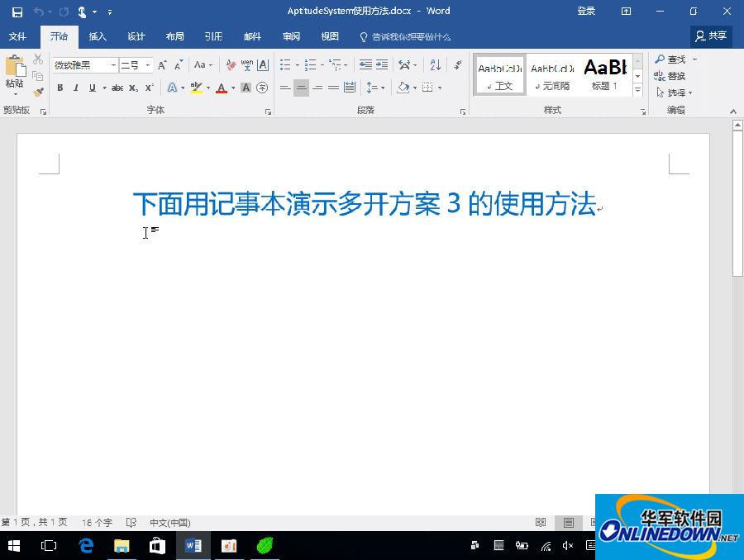
Task: Expand the borders dropdown arrow
Action: [x=440, y=88]
